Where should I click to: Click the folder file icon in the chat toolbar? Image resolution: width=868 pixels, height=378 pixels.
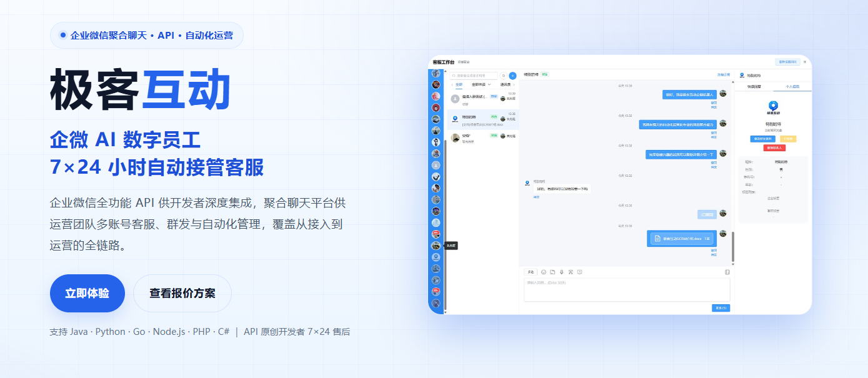[552, 272]
